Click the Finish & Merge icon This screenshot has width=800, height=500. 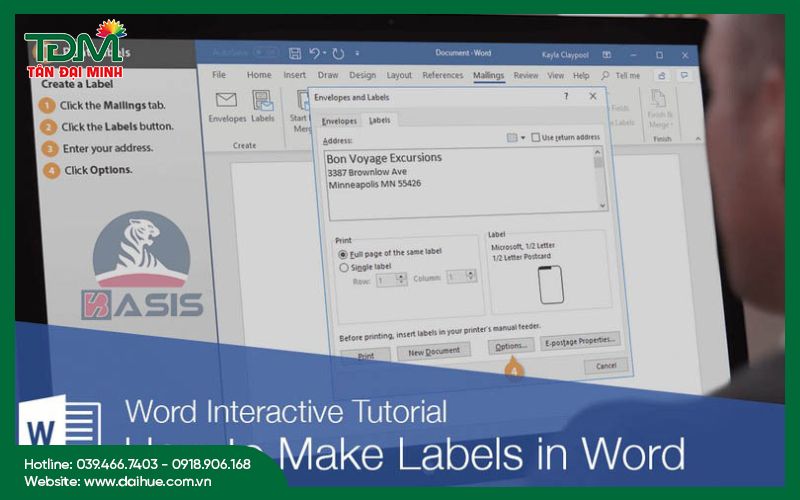coord(659,99)
